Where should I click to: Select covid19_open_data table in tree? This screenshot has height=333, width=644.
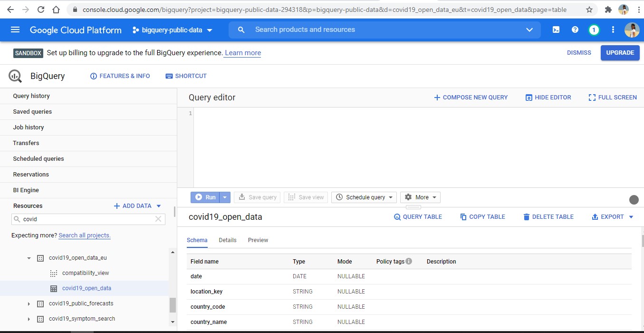click(x=87, y=288)
